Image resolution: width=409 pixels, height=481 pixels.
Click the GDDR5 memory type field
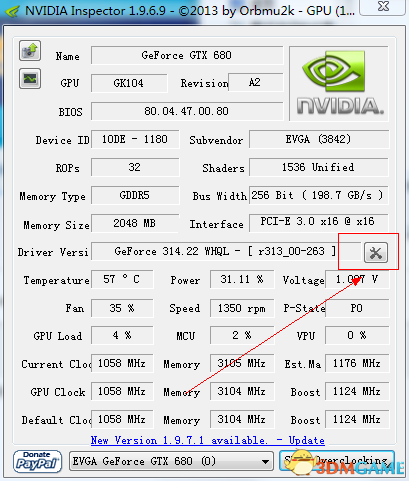click(135, 195)
